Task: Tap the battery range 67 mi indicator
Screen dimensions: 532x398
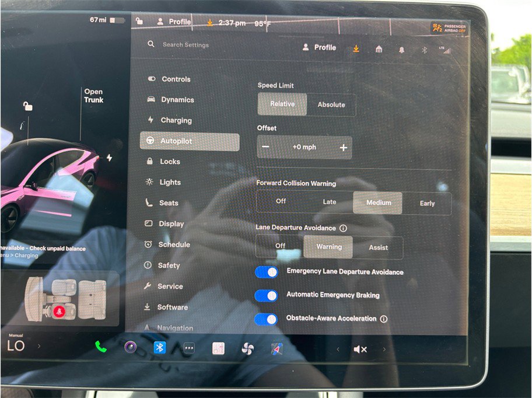Action: coord(106,20)
